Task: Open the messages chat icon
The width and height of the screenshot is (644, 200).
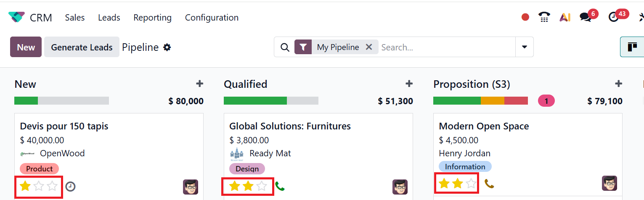Action: [585, 17]
